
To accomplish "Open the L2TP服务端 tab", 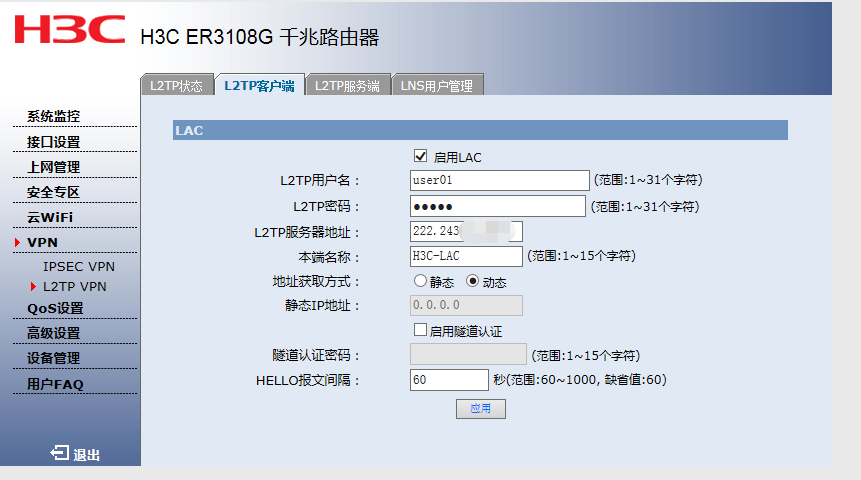I will coord(348,85).
